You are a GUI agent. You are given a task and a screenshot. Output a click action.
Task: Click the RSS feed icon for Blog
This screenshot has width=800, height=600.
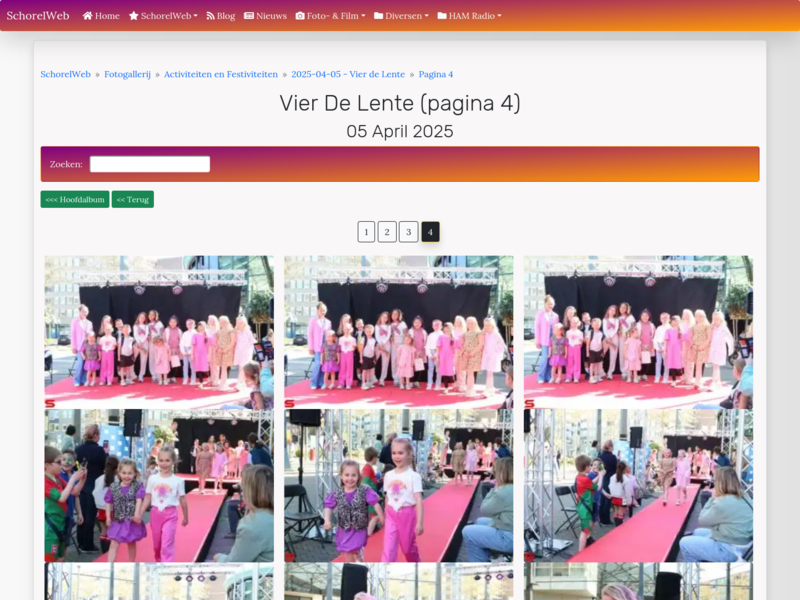tap(210, 16)
